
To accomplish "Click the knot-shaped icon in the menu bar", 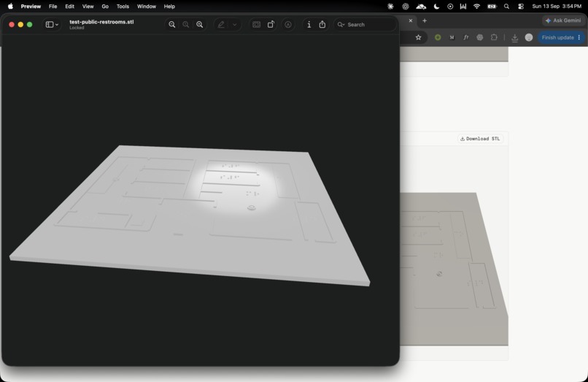I will [x=406, y=7].
